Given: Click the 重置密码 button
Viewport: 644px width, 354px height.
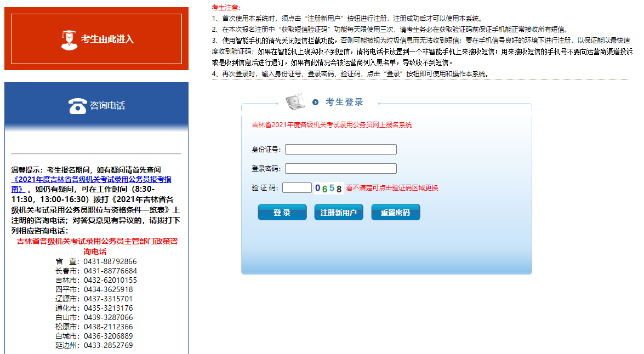Looking at the screenshot, I should coord(396,212).
